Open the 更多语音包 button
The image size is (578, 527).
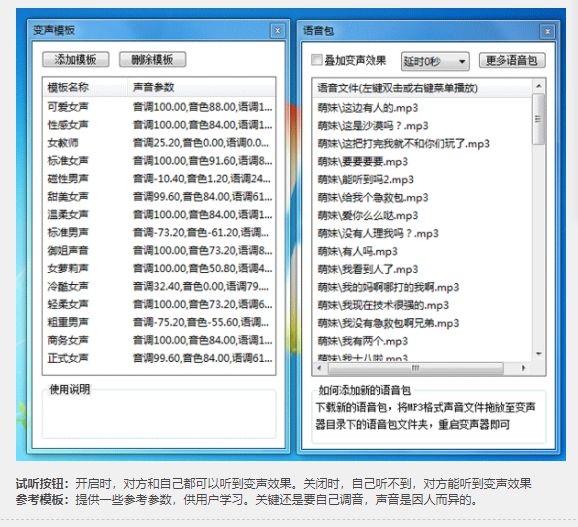pyautogui.click(x=512, y=60)
